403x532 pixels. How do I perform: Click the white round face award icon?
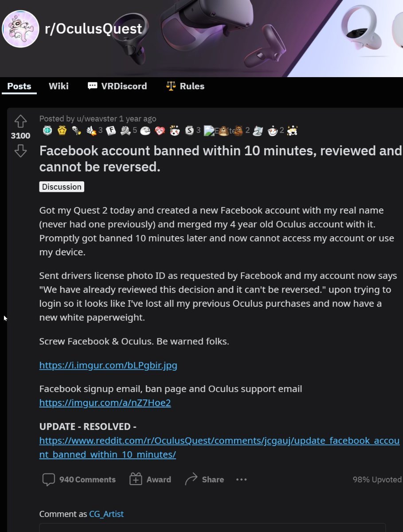tap(145, 130)
